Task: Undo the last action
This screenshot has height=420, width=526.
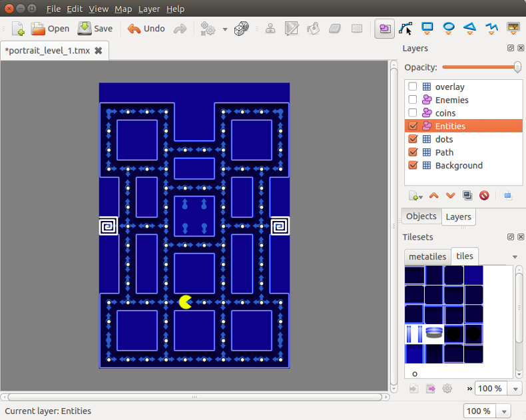Action: click(x=146, y=29)
